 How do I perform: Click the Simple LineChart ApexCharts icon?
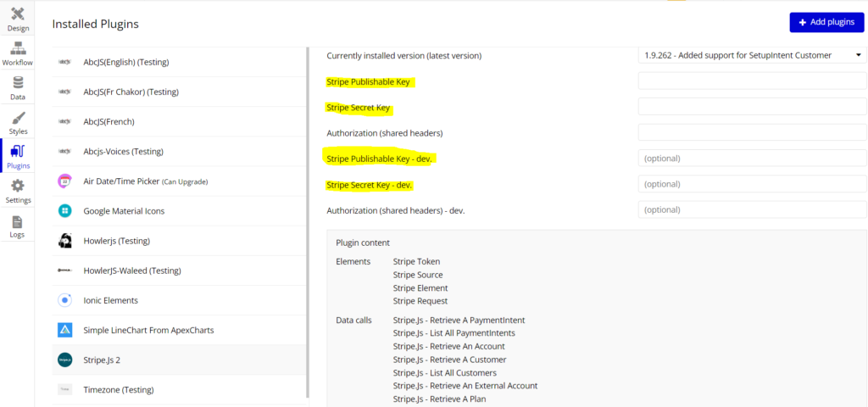(64, 330)
